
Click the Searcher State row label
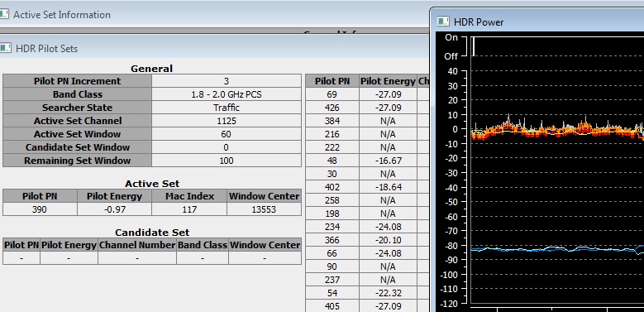[77, 108]
